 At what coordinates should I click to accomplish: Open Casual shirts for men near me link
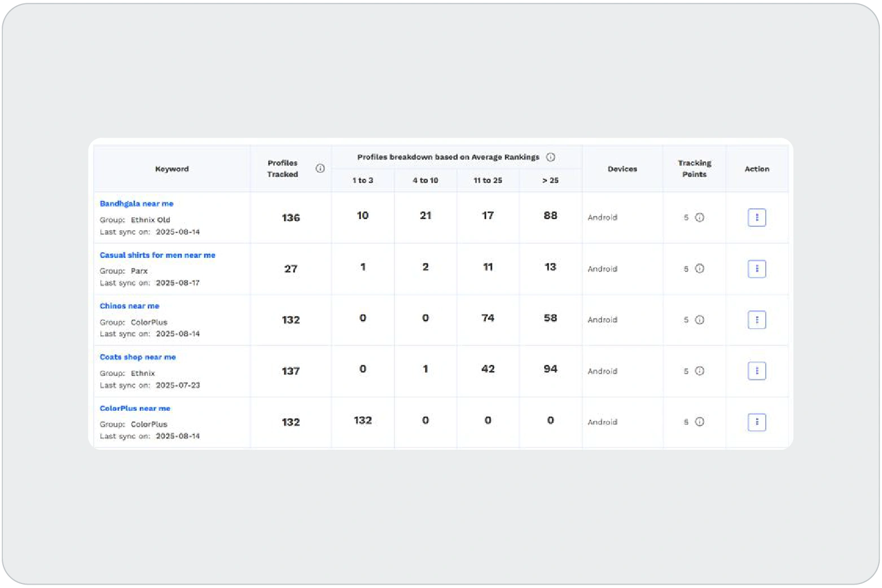157,255
